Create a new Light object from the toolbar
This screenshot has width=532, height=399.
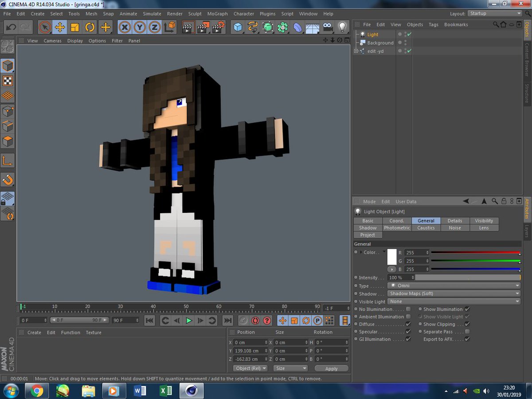[x=343, y=27]
